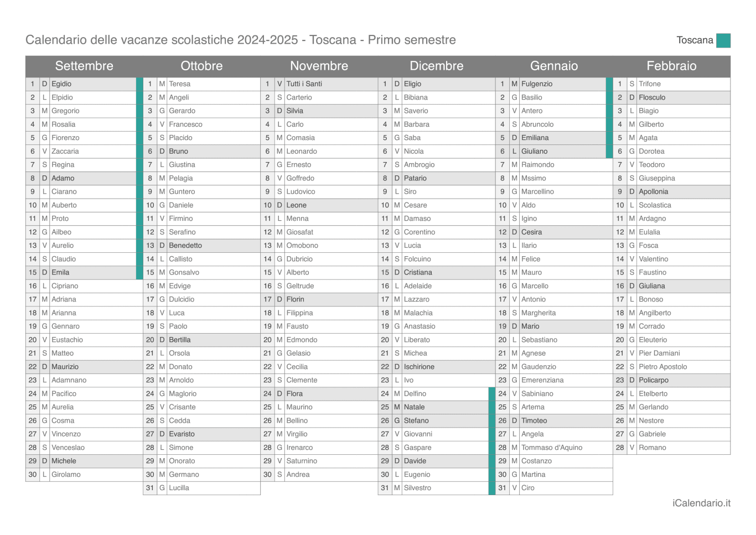This screenshot has height=535, width=756.
Task: Click the Dicembre column header
Action: click(x=436, y=66)
